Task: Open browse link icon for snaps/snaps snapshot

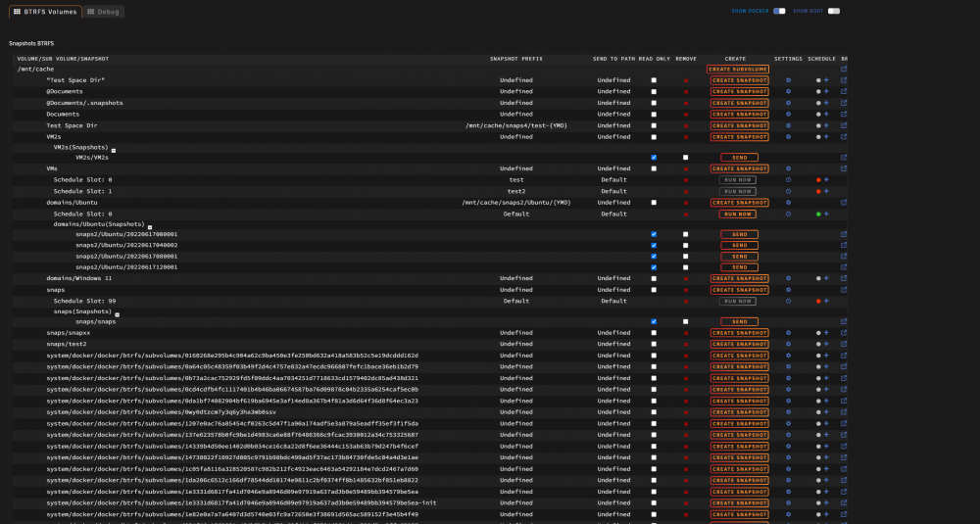Action: pyautogui.click(x=844, y=322)
